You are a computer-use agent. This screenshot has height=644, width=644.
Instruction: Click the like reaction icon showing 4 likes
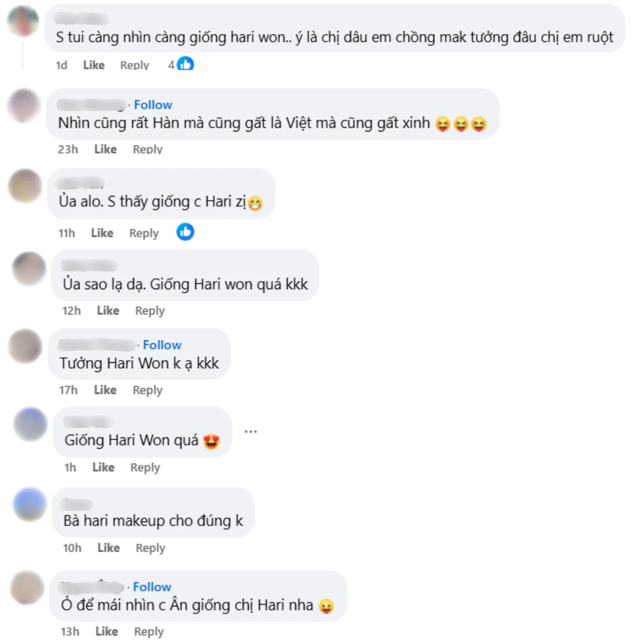[185, 64]
